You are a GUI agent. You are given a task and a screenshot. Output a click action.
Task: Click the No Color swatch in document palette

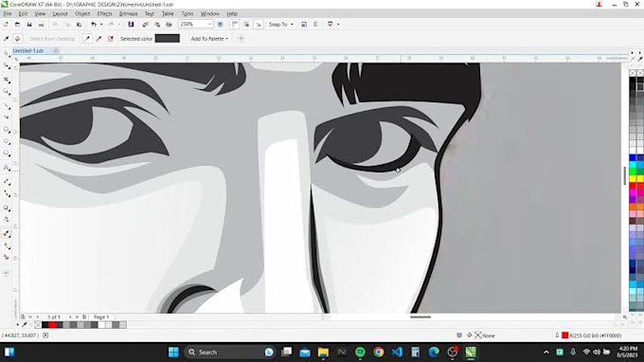pos(38,325)
